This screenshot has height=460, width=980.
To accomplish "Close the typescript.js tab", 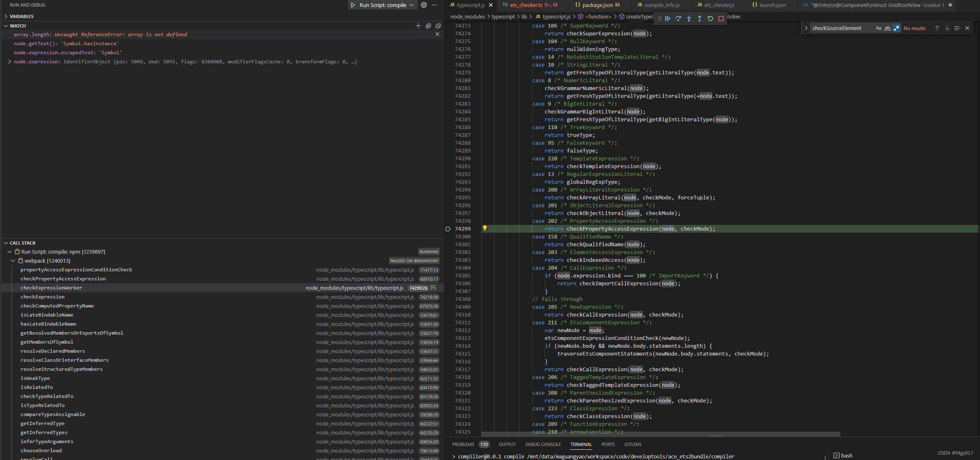I will click(490, 5).
